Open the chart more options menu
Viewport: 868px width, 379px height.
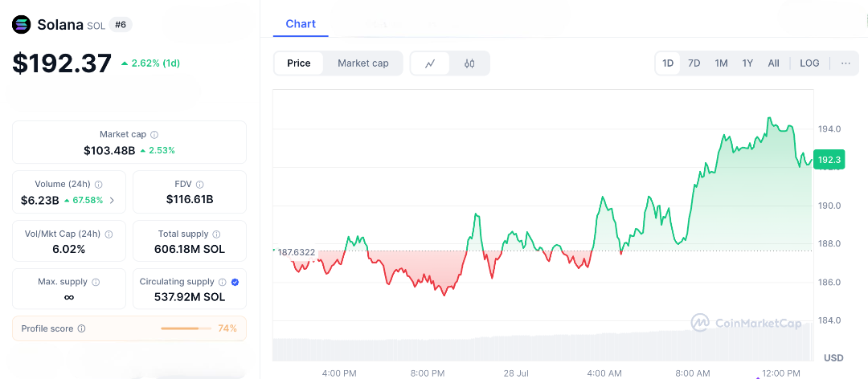tap(845, 63)
